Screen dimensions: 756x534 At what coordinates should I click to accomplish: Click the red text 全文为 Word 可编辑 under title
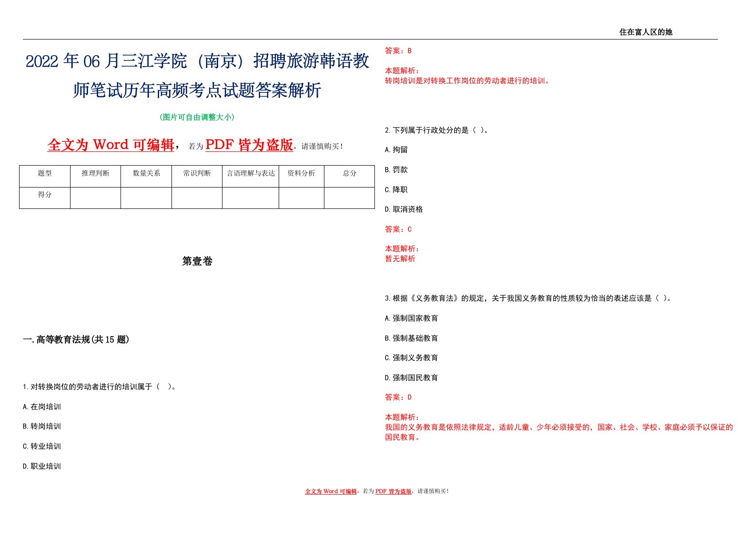click(x=111, y=145)
